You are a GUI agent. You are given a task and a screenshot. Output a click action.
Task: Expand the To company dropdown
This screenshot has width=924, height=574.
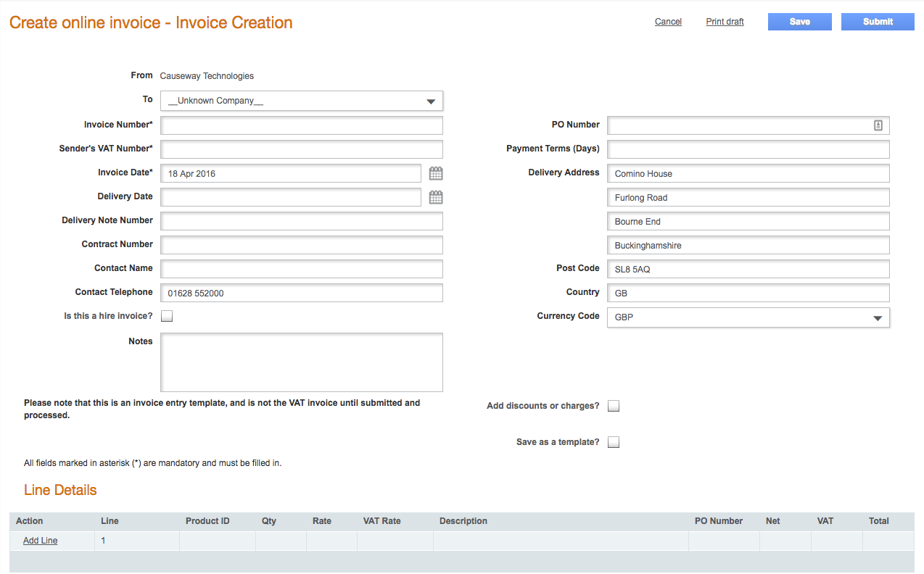click(301, 101)
